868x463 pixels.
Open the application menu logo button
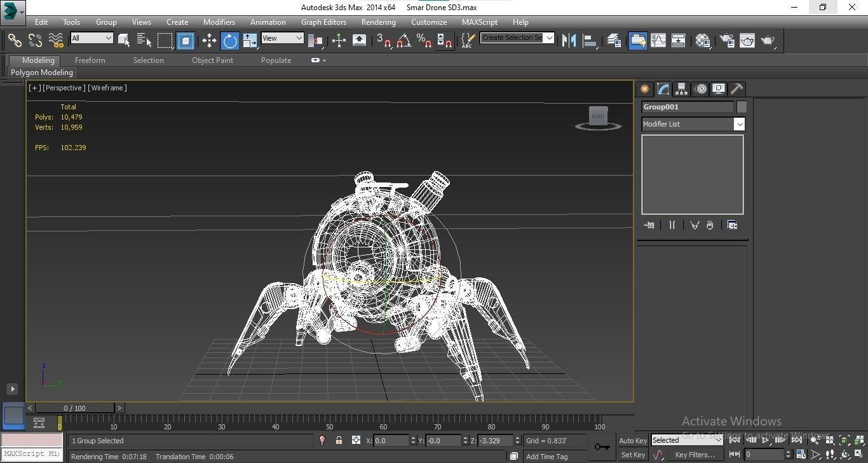click(x=13, y=11)
